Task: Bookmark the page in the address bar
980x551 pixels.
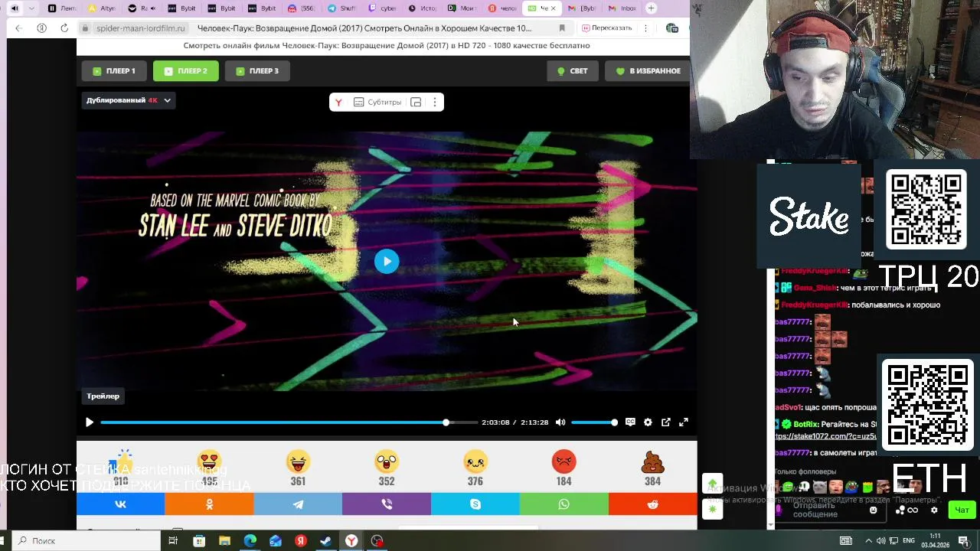Action: tap(562, 28)
